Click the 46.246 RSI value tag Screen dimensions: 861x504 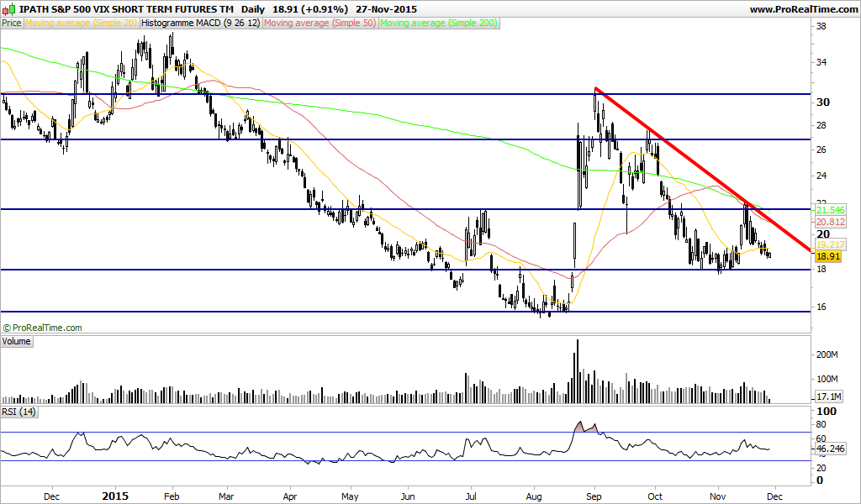(x=830, y=449)
